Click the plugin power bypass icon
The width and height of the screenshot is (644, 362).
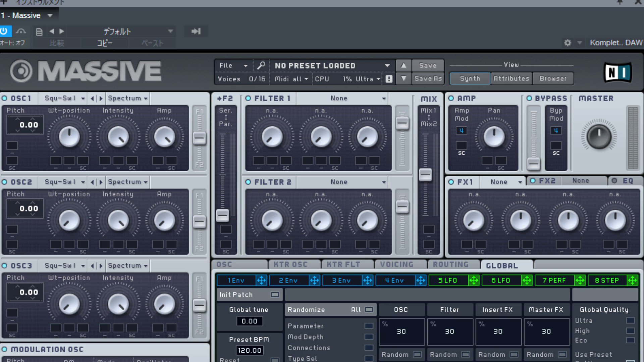coord(4,32)
